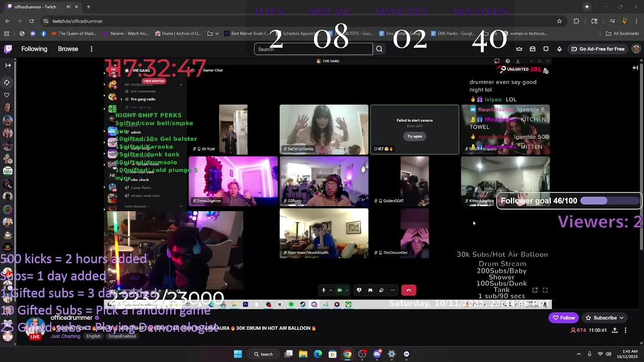Open Microsoft Edge from taskbar
This screenshot has width=644, height=362.
pyautogui.click(x=318, y=354)
